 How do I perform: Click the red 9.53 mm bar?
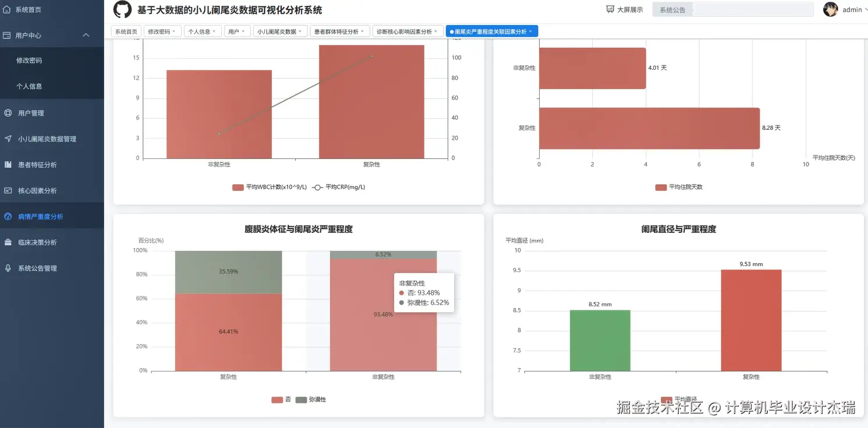coord(751,320)
